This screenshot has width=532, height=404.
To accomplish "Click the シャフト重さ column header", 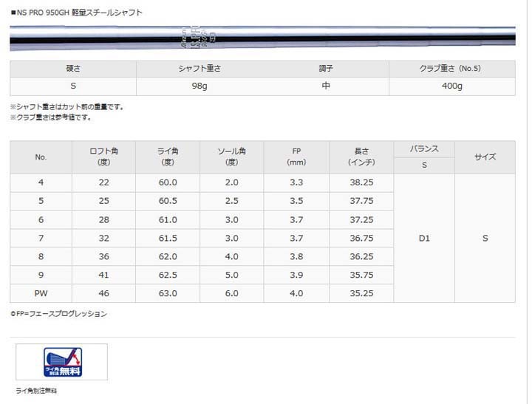I will pyautogui.click(x=199, y=69).
